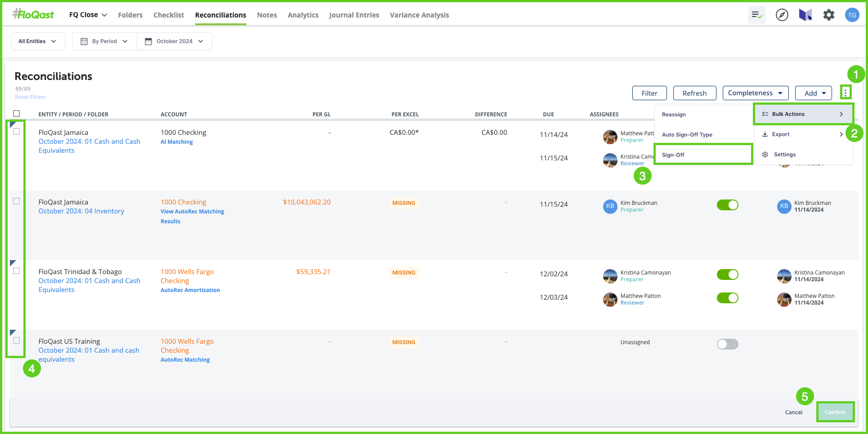Viewport: 868px width, 434px height.
Task: Click KB sign-off avatar dated 11/14/2024
Action: click(784, 206)
